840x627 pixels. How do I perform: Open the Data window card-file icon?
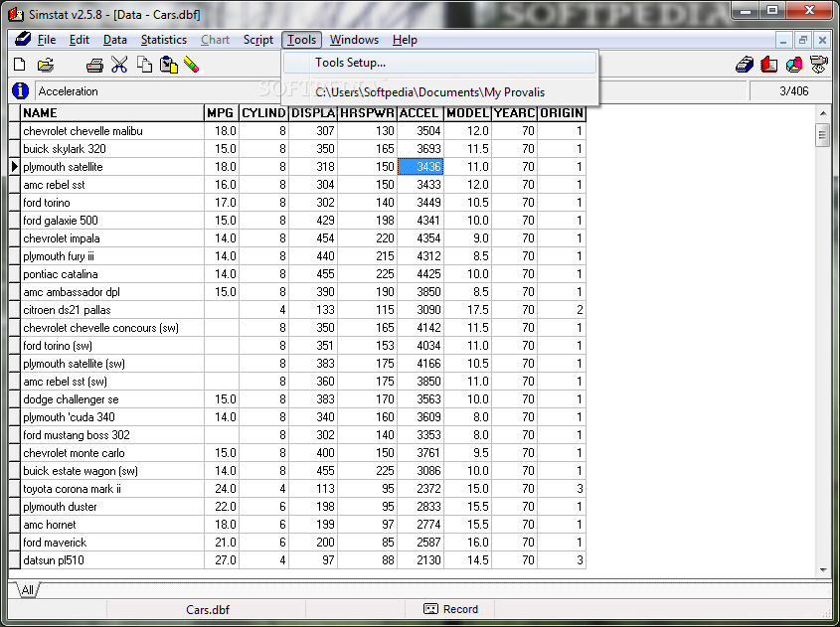(745, 65)
